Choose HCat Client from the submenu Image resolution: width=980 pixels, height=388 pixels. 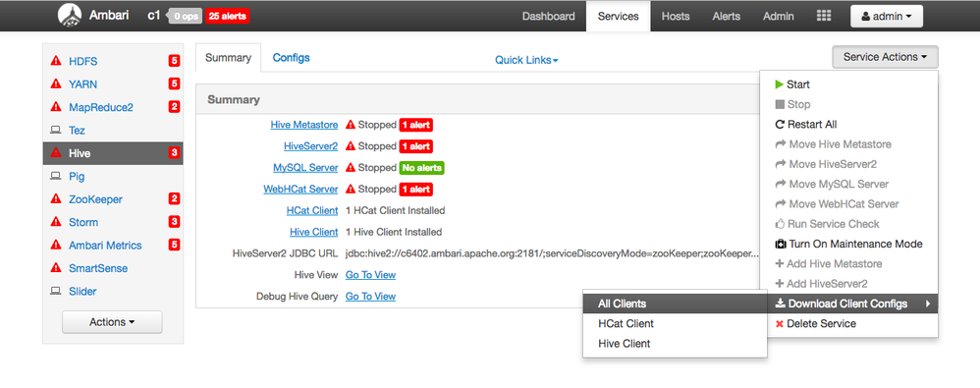coord(675,323)
